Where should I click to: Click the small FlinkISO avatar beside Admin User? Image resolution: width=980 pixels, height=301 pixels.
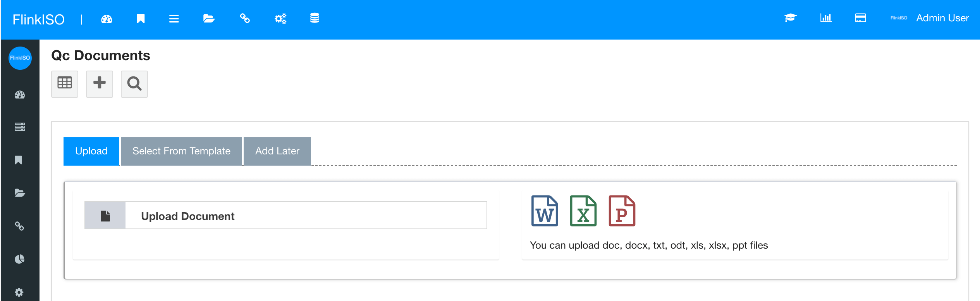click(x=899, y=18)
